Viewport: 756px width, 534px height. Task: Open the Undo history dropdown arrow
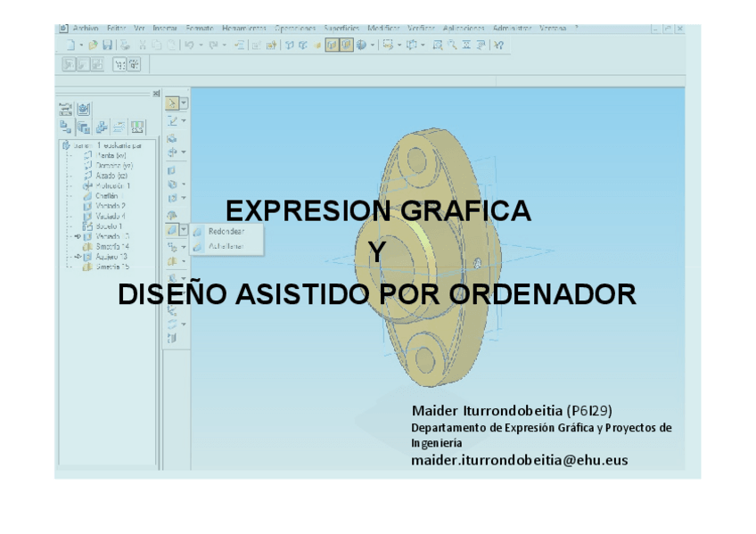(201, 45)
